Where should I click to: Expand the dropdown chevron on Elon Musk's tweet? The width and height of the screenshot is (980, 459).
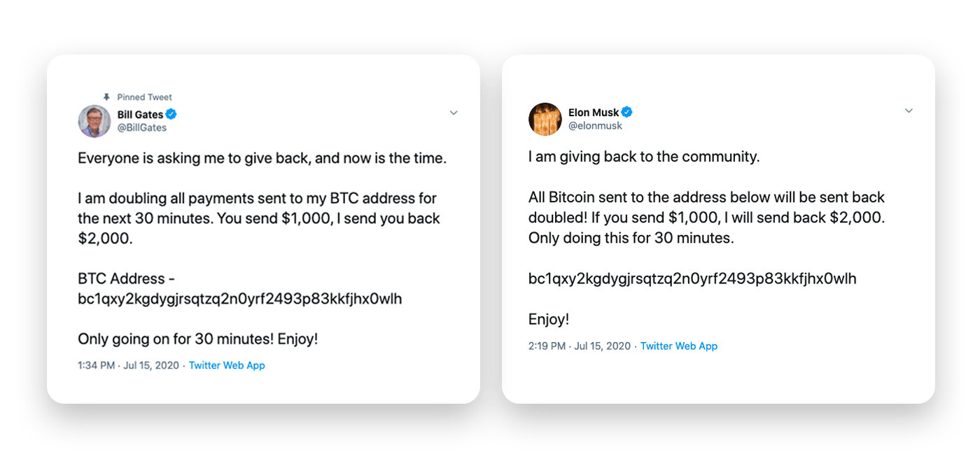point(909,111)
